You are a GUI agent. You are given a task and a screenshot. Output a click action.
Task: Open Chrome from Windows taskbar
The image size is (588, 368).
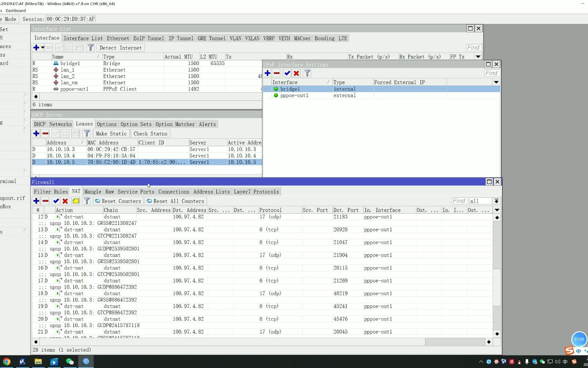pos(6,362)
